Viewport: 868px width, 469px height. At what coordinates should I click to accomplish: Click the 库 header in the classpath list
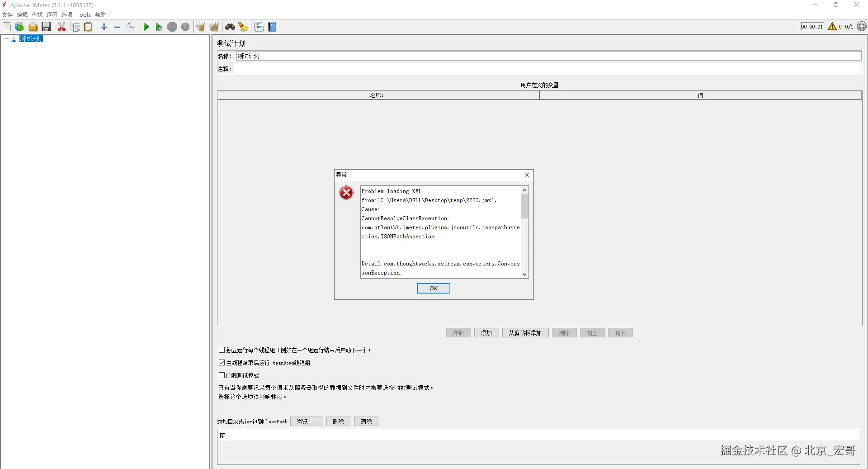pos(538,436)
